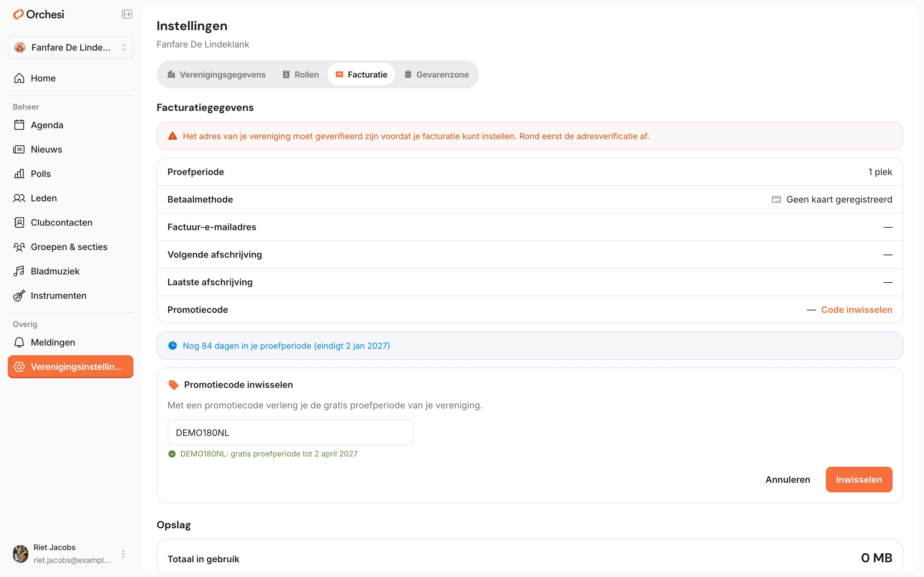Click the Inwisselen button
The image size is (924, 577).
(859, 479)
